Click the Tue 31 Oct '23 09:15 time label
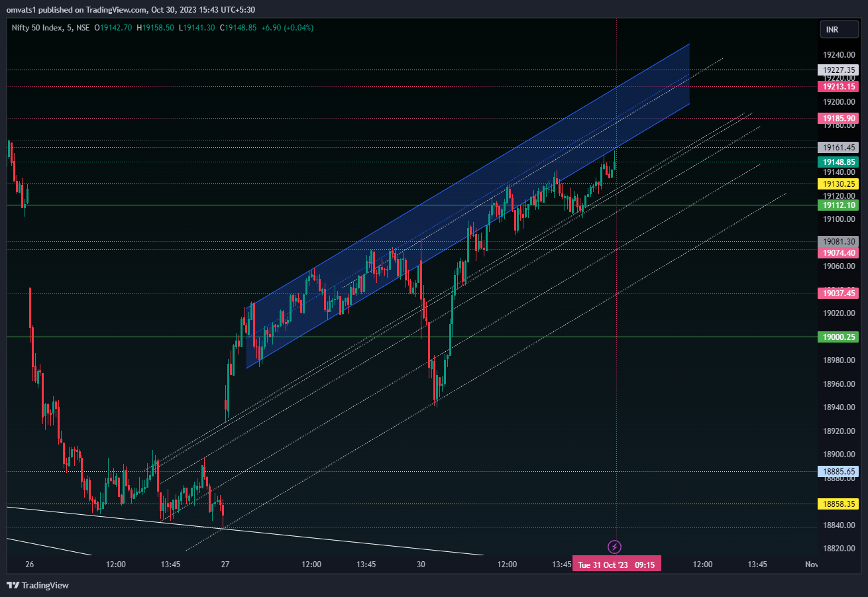 pyautogui.click(x=617, y=565)
